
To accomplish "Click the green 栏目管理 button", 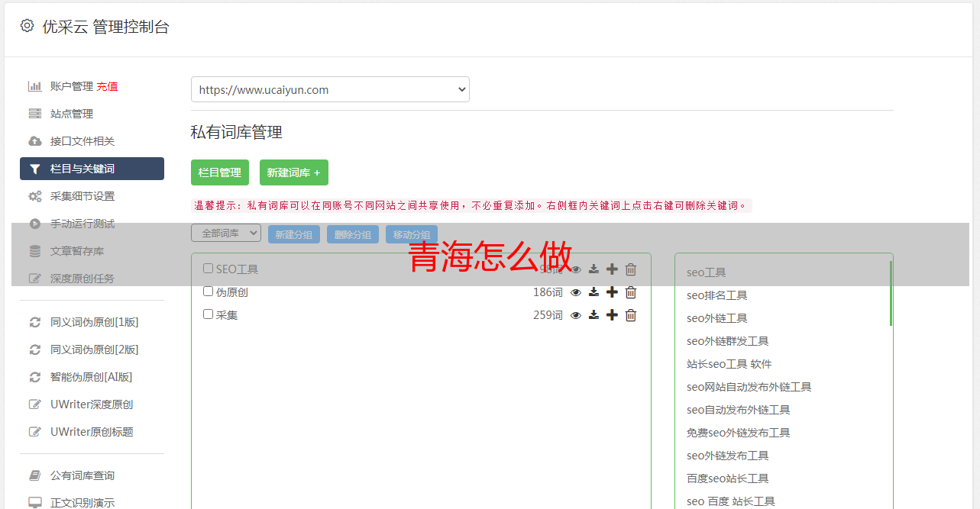I will 220,172.
